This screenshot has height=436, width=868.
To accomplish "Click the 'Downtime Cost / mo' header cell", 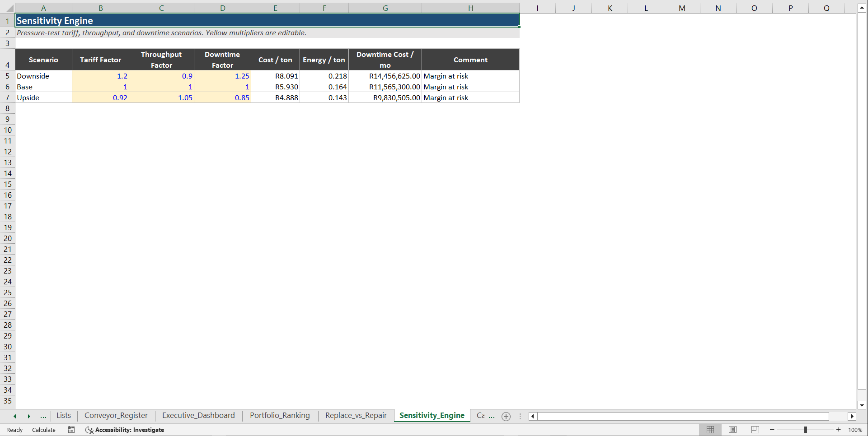I will [385, 60].
